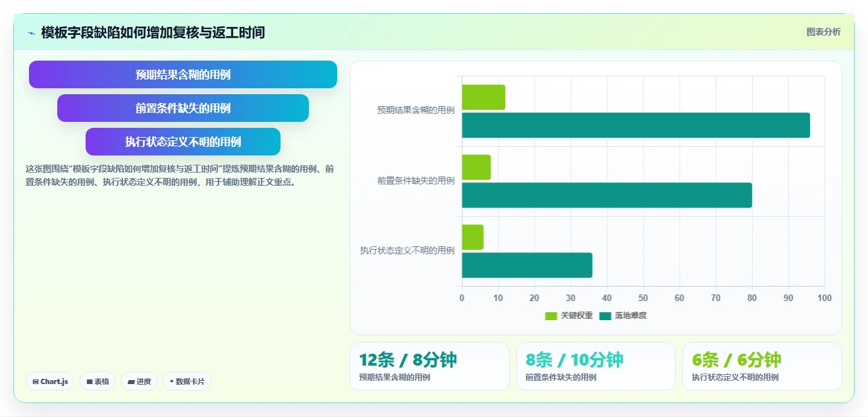This screenshot has width=868, height=417.
Task: Click the 预期结果含糊的用例 chart axis label
Action: [416, 111]
